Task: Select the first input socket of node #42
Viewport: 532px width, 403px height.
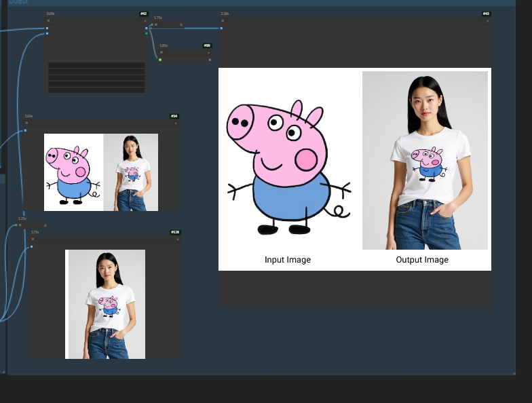Action: pos(47,28)
